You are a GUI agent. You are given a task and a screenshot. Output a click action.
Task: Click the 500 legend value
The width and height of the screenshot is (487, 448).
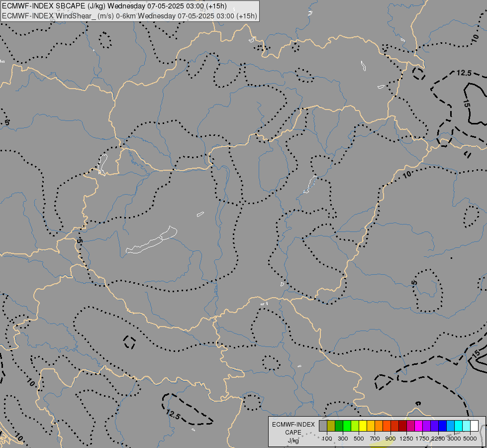click(359, 439)
